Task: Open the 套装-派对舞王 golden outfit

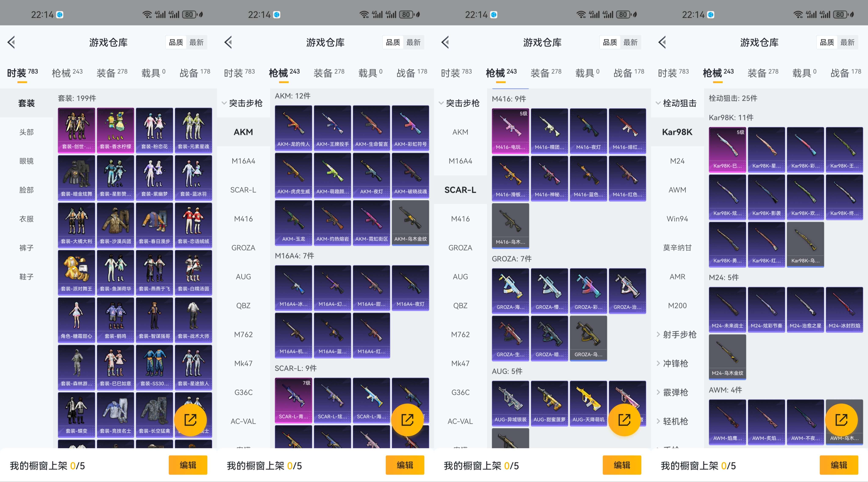Action: [x=77, y=272]
